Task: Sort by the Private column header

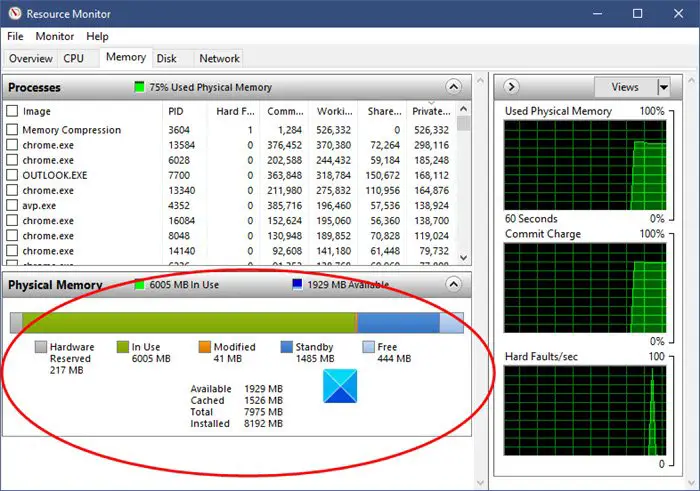Action: tap(431, 111)
